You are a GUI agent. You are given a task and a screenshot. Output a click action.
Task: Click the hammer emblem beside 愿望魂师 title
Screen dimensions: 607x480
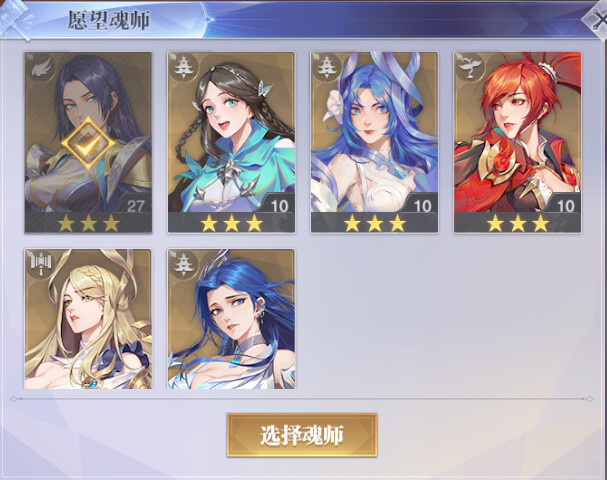[x=15, y=19]
